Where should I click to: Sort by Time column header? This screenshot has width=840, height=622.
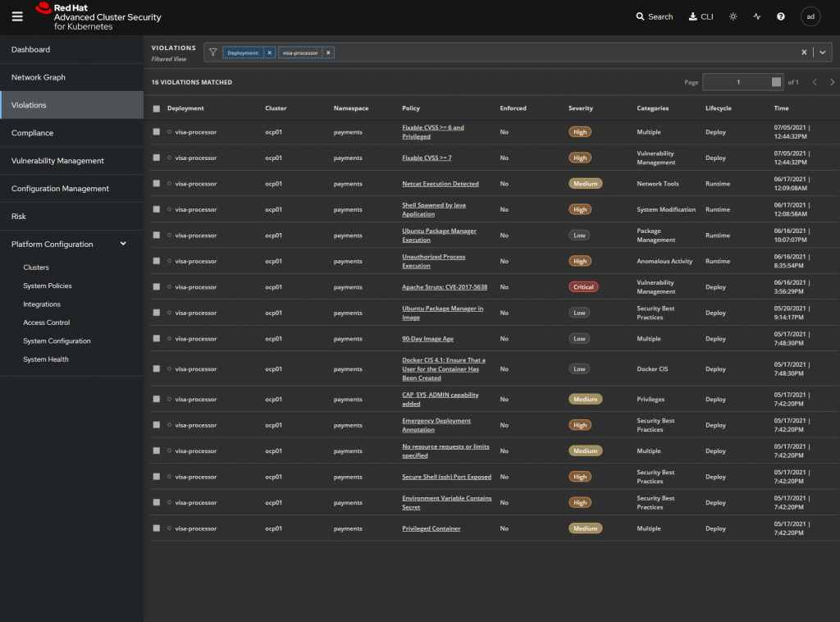781,108
